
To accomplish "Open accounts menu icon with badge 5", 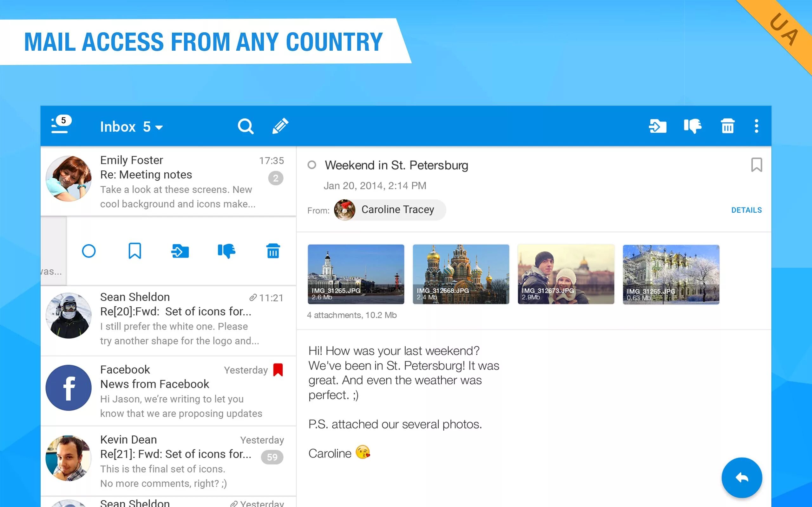I will pyautogui.click(x=61, y=125).
